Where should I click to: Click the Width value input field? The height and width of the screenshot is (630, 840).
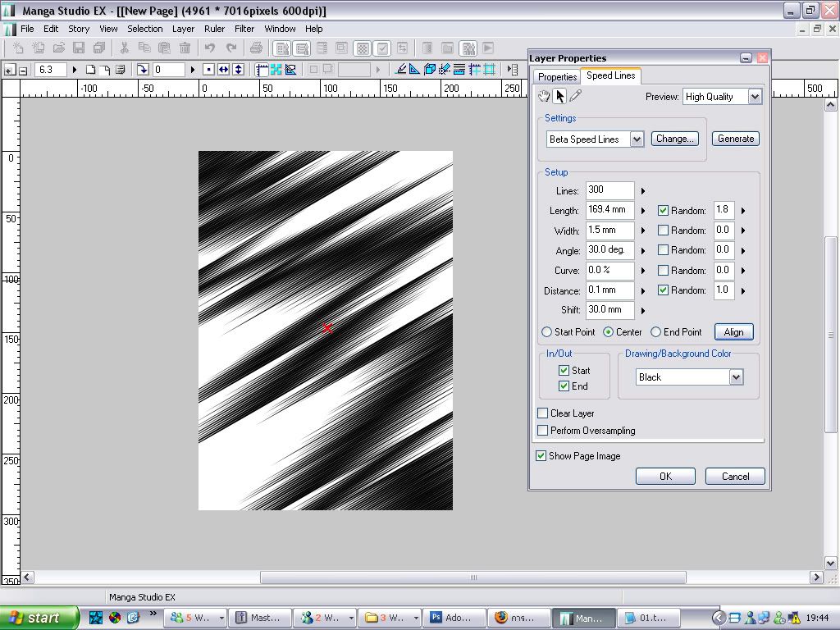609,231
